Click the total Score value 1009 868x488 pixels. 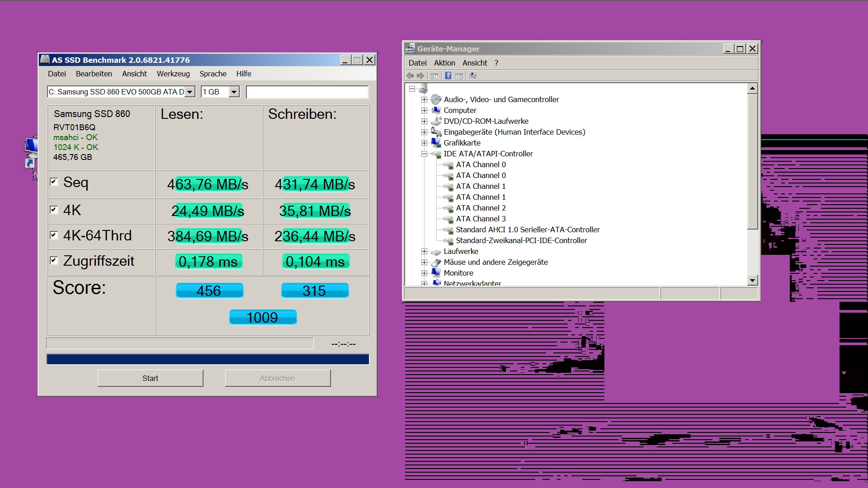263,317
